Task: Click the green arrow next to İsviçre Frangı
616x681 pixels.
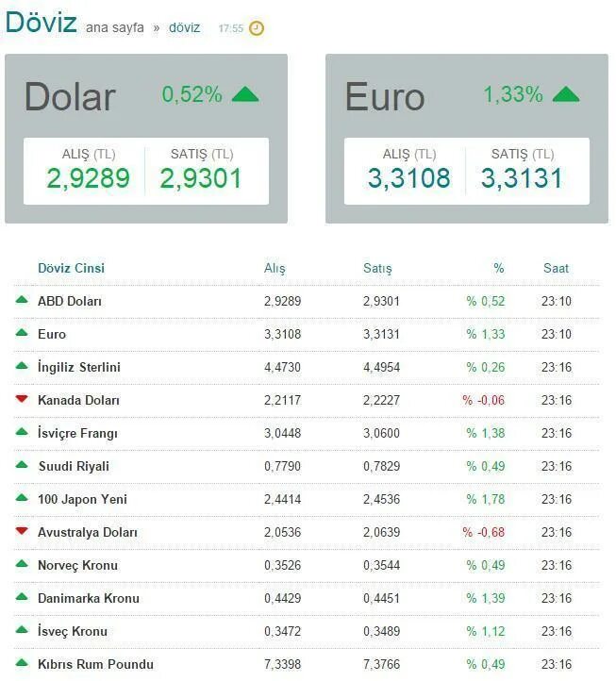Action: 22,432
